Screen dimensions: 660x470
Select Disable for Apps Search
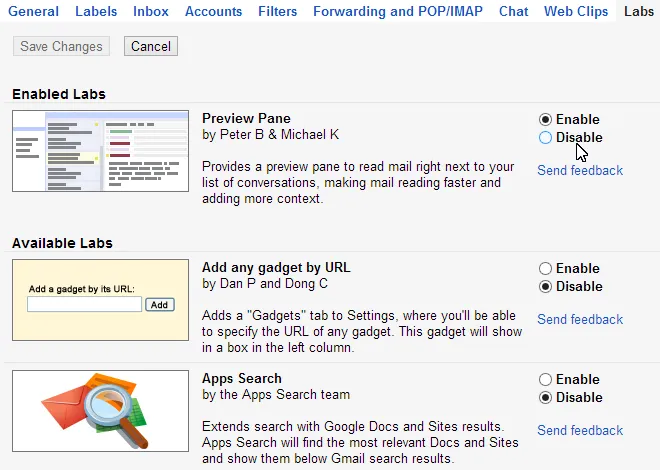(545, 397)
